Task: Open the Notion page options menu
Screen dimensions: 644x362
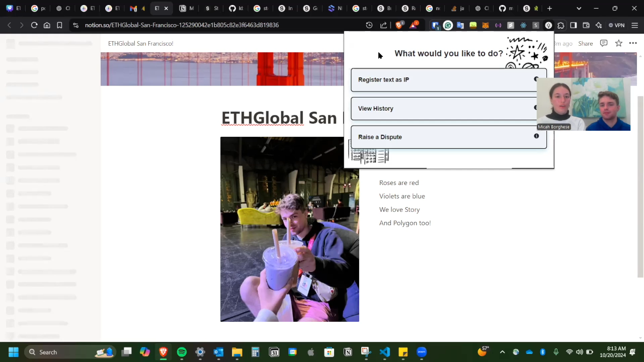Action: coord(633,43)
